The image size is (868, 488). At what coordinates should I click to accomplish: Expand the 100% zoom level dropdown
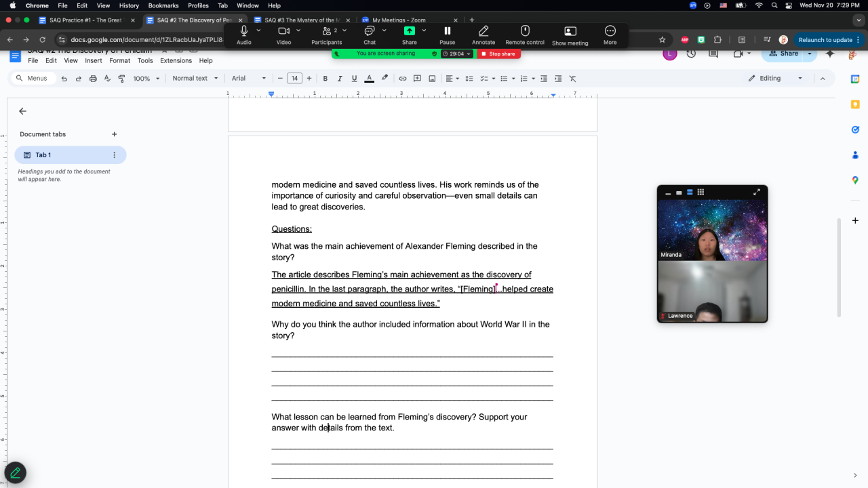(x=146, y=79)
